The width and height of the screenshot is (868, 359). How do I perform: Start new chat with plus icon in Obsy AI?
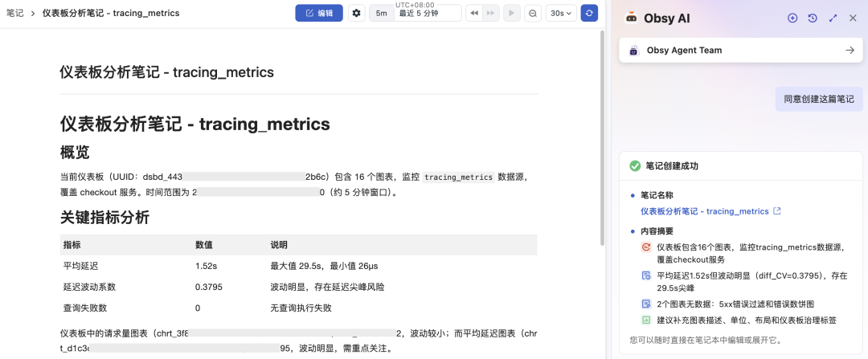pyautogui.click(x=792, y=18)
